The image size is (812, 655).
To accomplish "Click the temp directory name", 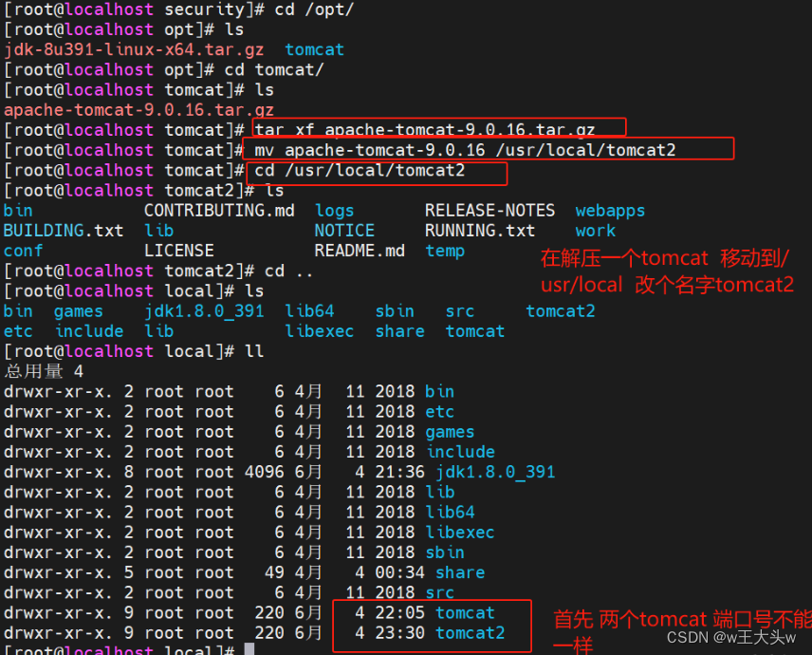I will tap(445, 252).
